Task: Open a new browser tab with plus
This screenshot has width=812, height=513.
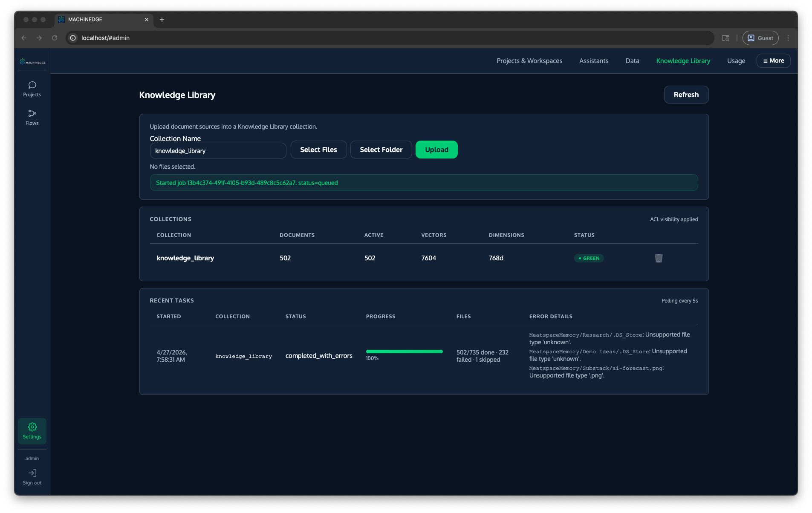Action: 162,20
